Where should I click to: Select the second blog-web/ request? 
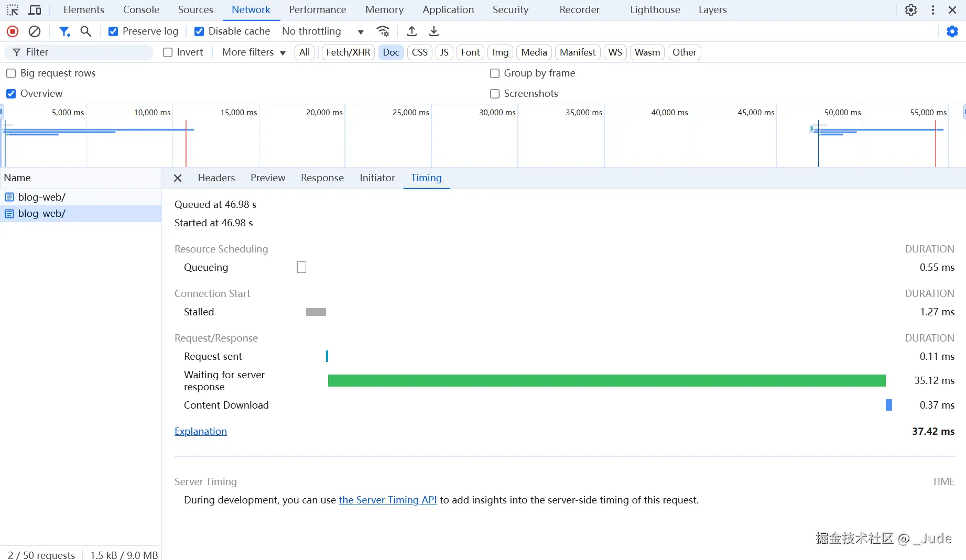coord(81,214)
